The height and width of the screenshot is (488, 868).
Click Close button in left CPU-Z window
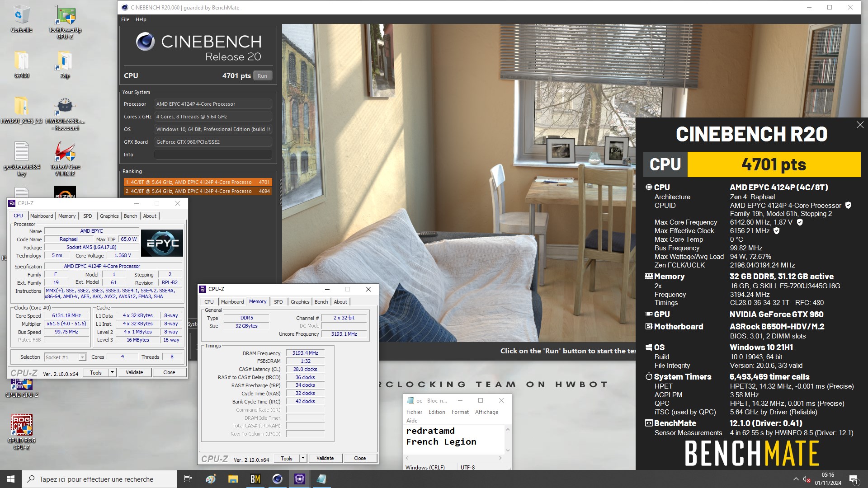(169, 372)
